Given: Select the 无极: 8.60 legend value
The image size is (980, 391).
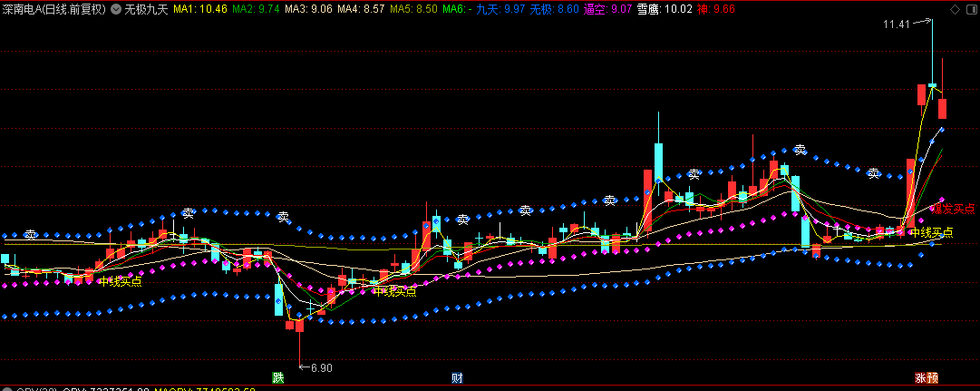Looking at the screenshot, I should [x=554, y=9].
